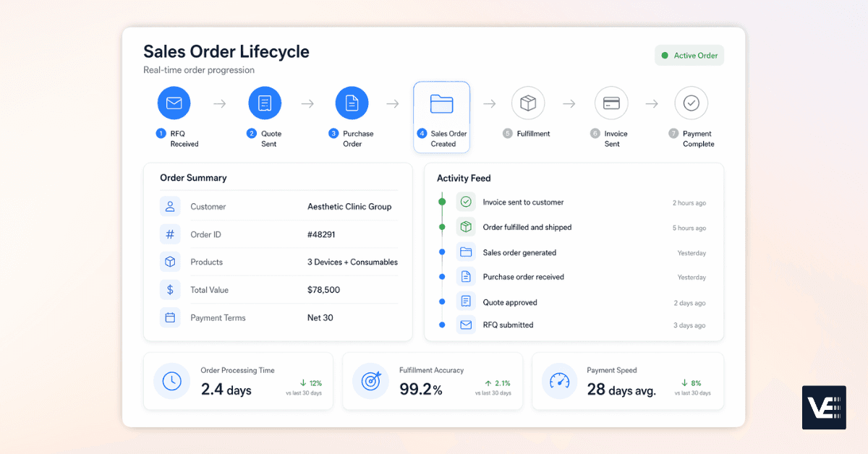Screen dimensions: 868x454
Task: Click the Fulfillment Accuracy target icon
Action: tap(371, 381)
